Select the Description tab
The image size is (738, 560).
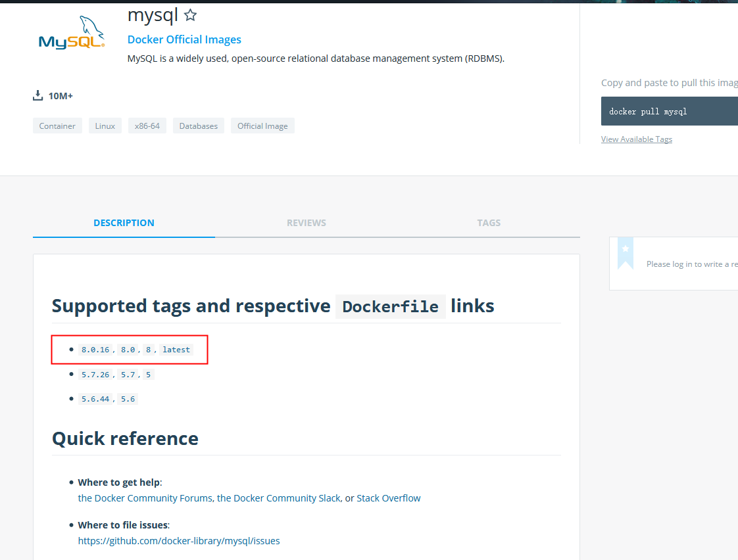point(124,223)
